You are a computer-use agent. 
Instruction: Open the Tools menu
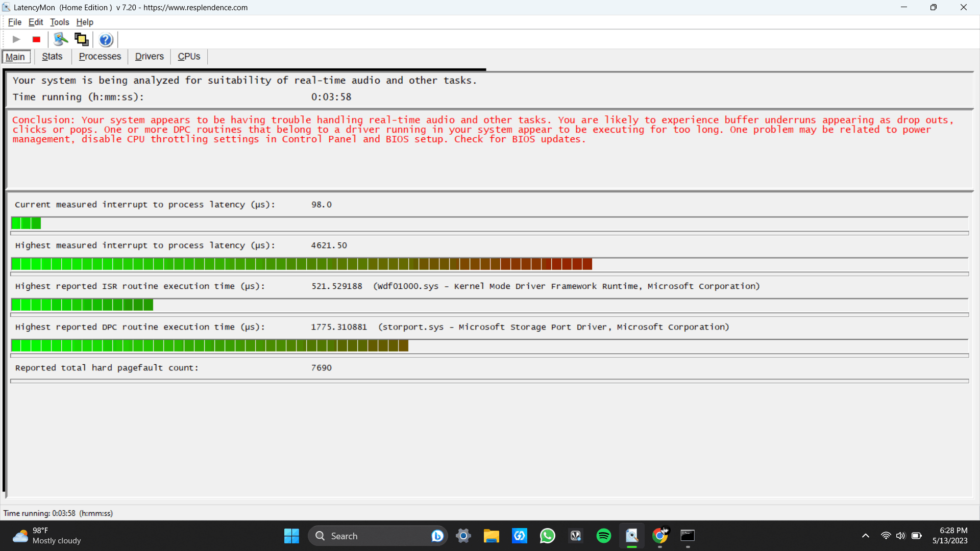coord(59,22)
